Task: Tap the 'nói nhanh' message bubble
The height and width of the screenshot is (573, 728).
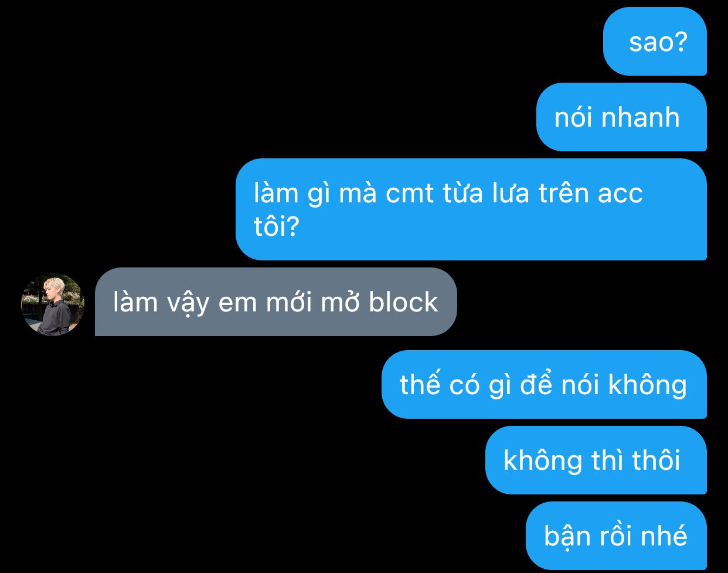Action: 621,117
